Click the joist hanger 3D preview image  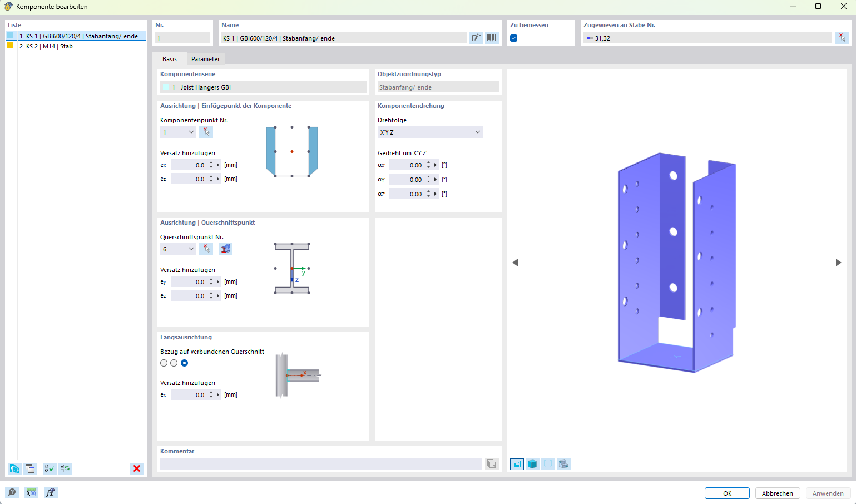[676, 263]
